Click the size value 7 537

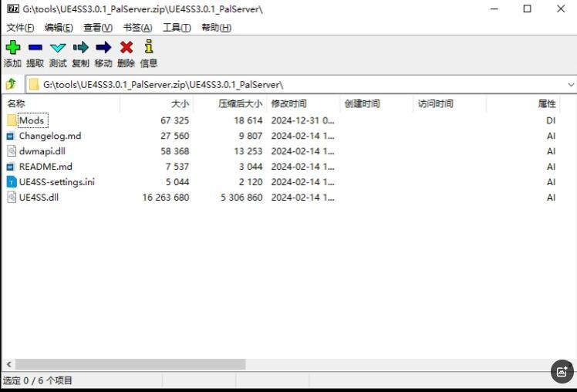[x=177, y=167]
